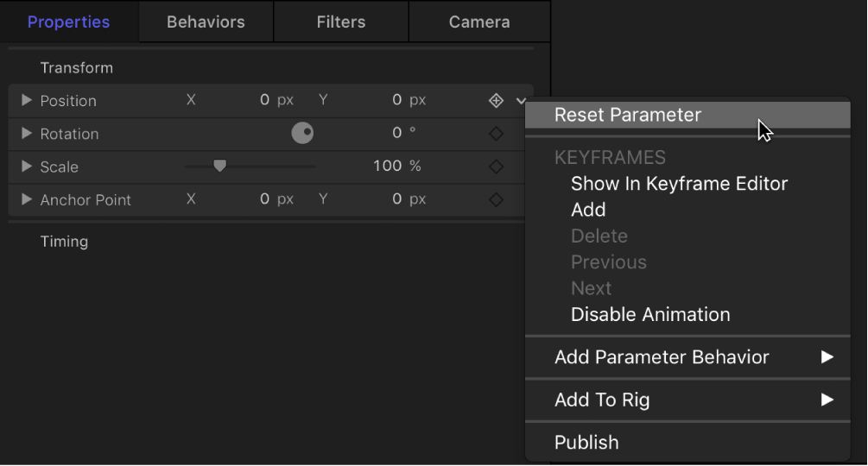868x466 pixels.
Task: Click the Position keyframe diamond icon
Action: 496,101
